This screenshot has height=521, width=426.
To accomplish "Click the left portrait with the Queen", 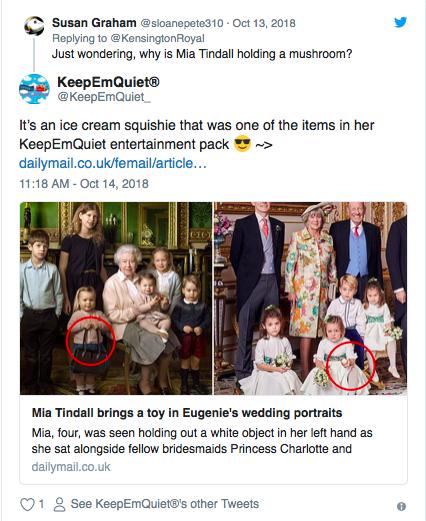I will (x=116, y=298).
